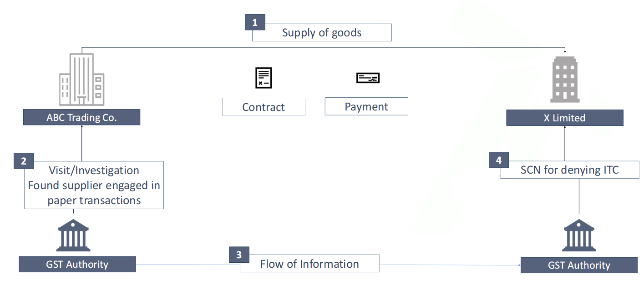Select the ABC Trading Co. label
Screen dimensions: 644x285
click(82, 118)
